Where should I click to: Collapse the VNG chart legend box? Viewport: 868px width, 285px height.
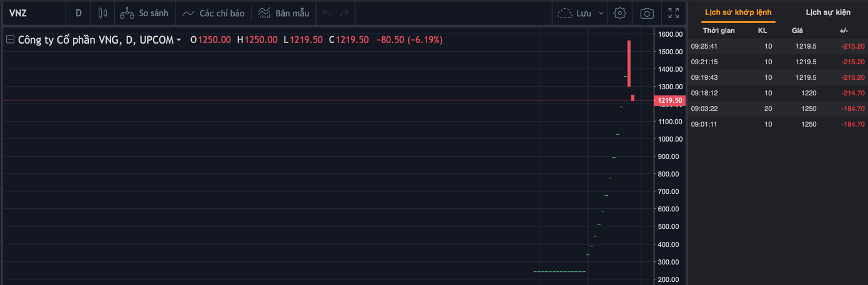click(x=10, y=40)
